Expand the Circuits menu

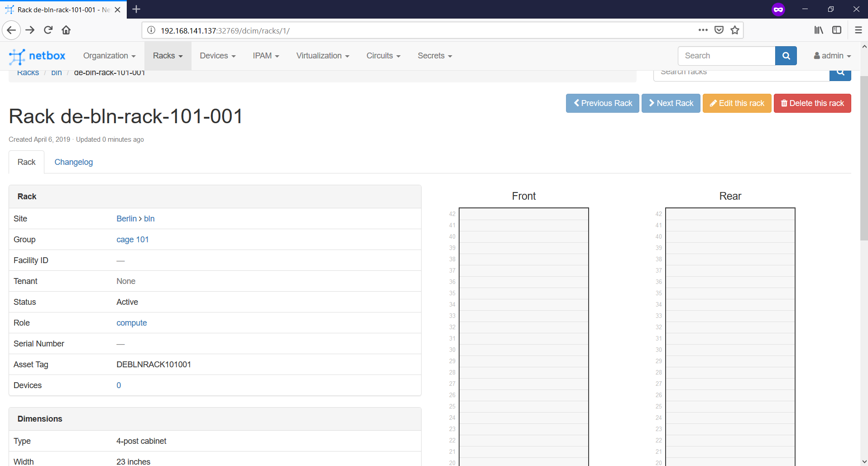pyautogui.click(x=384, y=56)
